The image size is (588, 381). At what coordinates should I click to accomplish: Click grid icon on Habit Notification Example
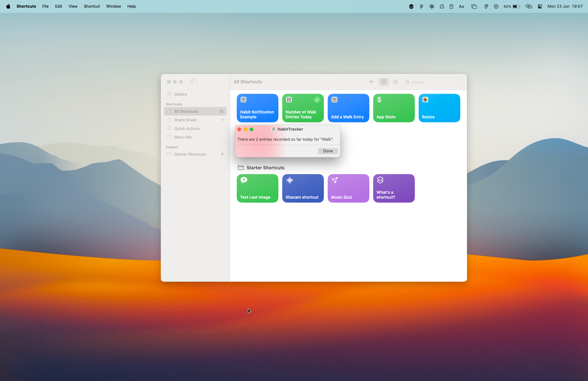[x=243, y=100]
